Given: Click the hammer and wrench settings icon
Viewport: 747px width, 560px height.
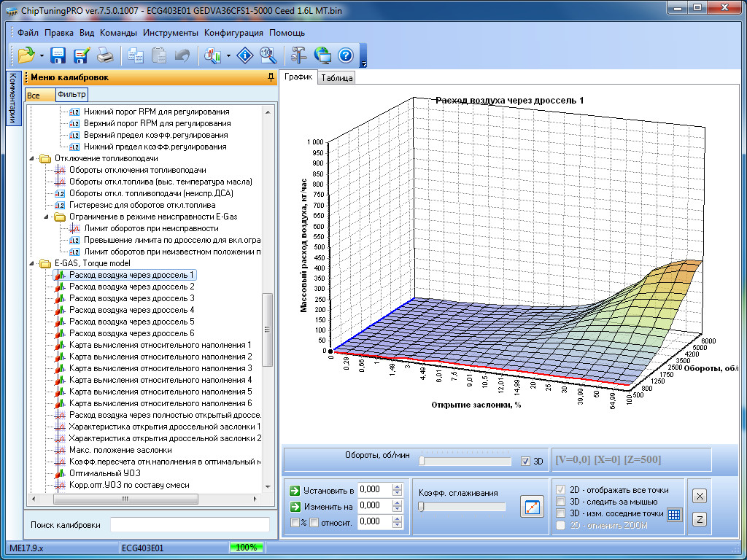Looking at the screenshot, I should pyautogui.click(x=298, y=55).
